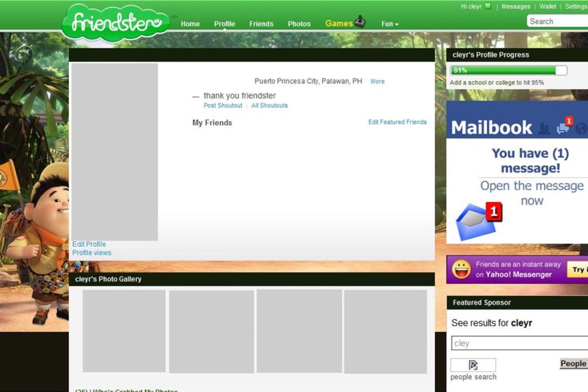
Task: Click the 'My Friends' heading
Action: point(212,123)
